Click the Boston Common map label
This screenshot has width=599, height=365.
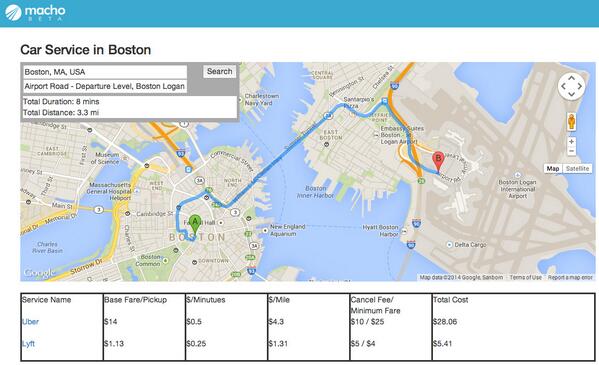tap(148, 260)
